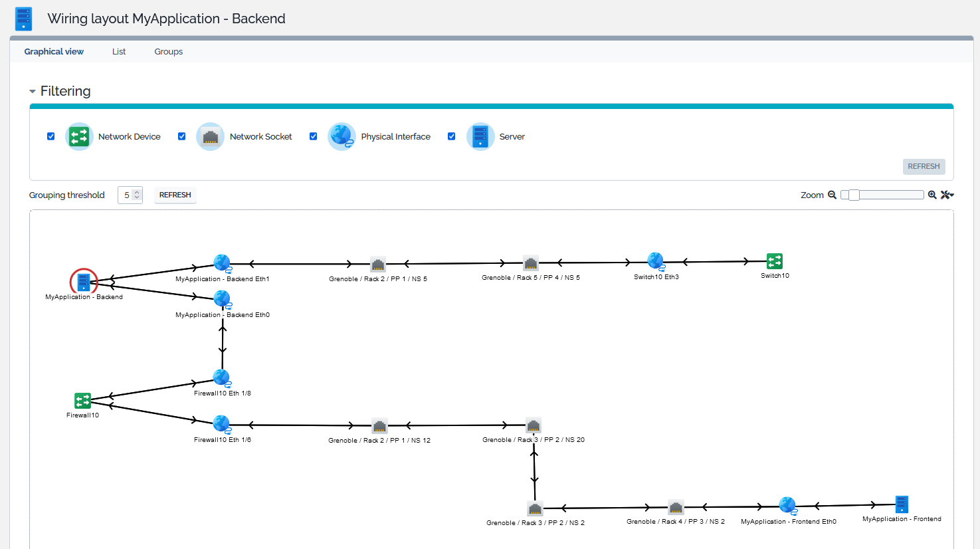Disable the Physical Interface filter checkbox
The width and height of the screenshot is (980, 549).
314,136
